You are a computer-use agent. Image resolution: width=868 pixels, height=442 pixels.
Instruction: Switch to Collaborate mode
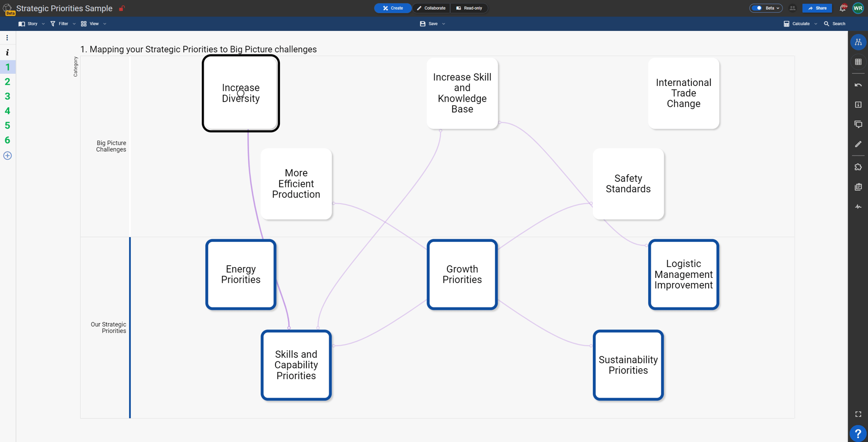pyautogui.click(x=431, y=8)
